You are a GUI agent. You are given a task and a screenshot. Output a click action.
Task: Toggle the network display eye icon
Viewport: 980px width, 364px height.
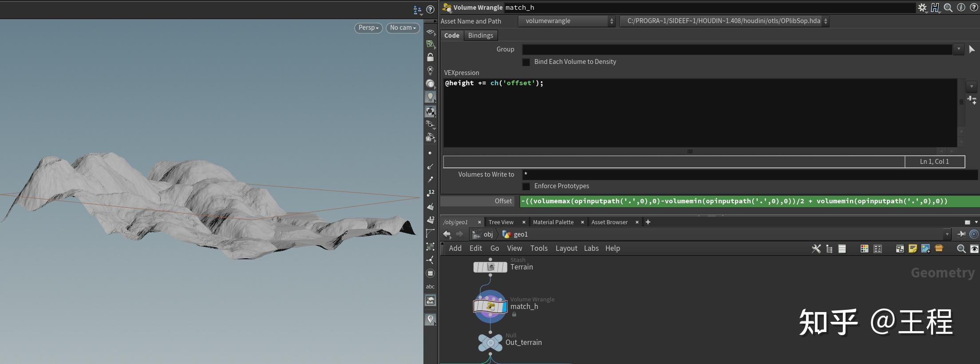[974, 249]
